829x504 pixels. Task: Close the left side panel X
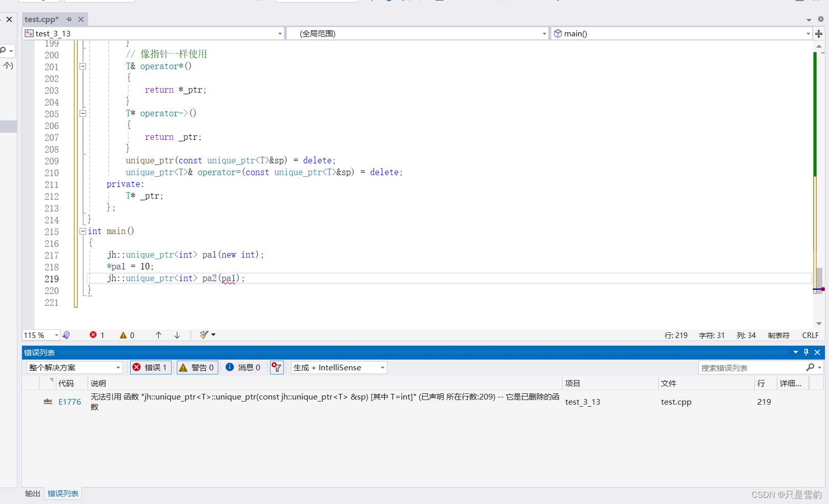click(9, 19)
